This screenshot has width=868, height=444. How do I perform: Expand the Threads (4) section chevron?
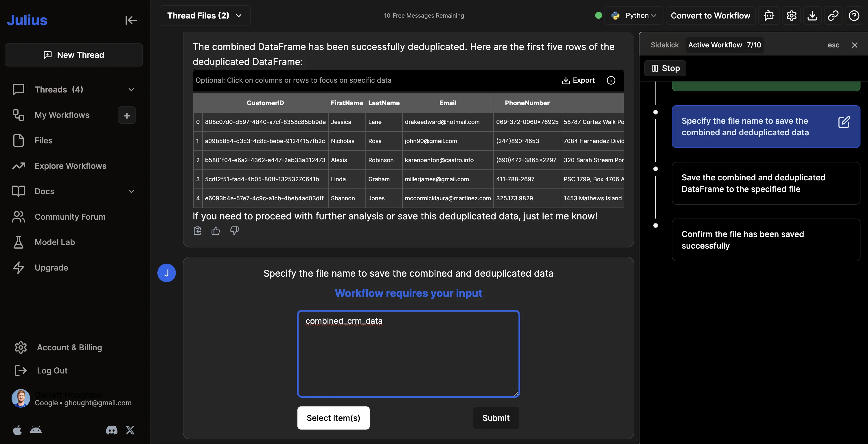(131, 90)
